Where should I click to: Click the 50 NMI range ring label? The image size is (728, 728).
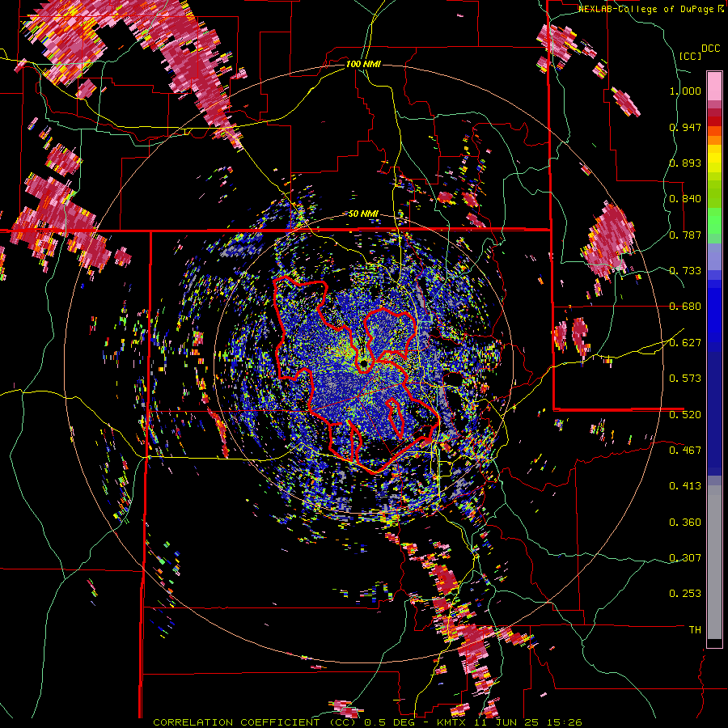click(x=363, y=214)
